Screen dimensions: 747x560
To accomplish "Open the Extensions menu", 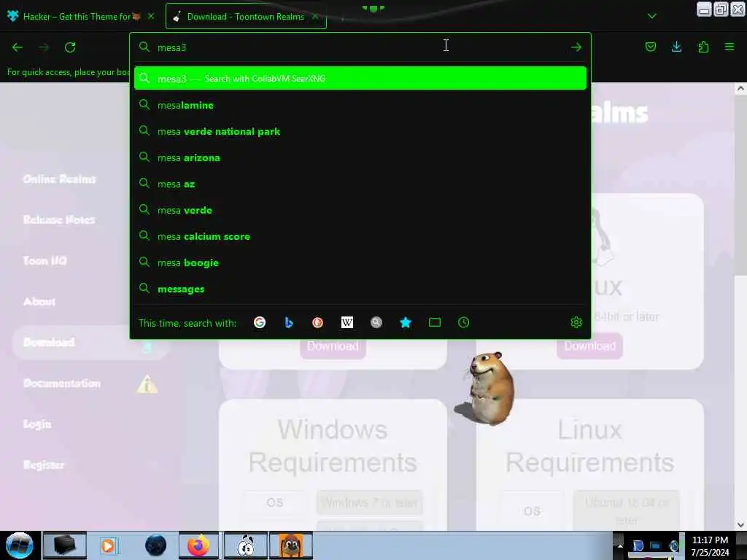I will pos(703,47).
